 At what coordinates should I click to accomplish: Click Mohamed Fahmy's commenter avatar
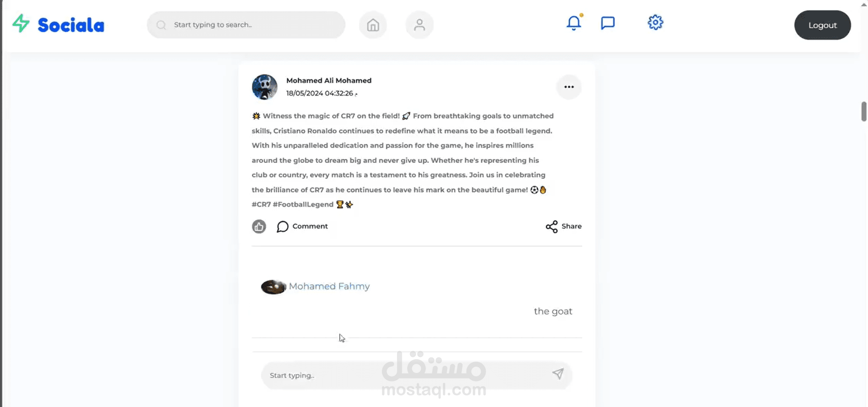pos(273,287)
